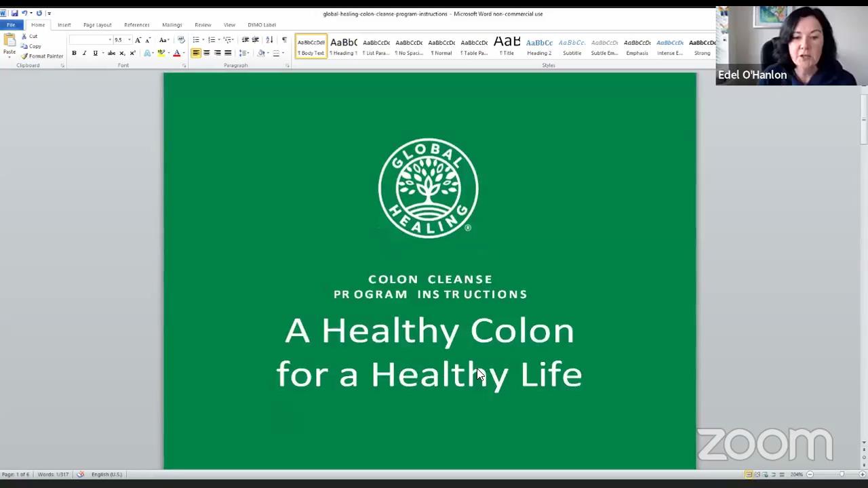Click the Bullets list icon
Viewport: 868px width, 488px height.
[195, 40]
